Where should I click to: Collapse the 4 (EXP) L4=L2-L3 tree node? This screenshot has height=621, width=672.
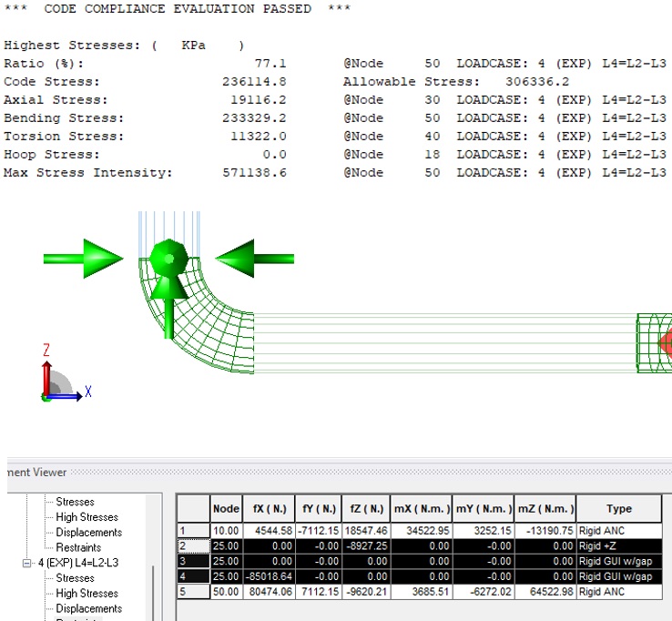coord(27,563)
